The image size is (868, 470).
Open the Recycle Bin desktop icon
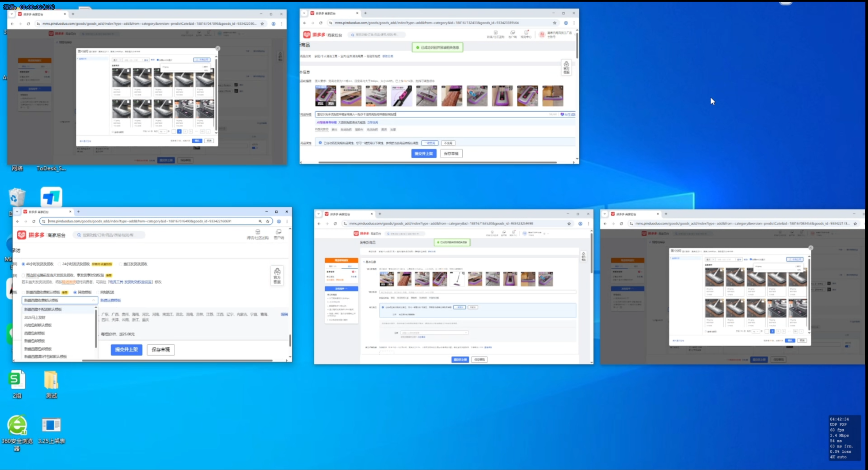(17, 197)
